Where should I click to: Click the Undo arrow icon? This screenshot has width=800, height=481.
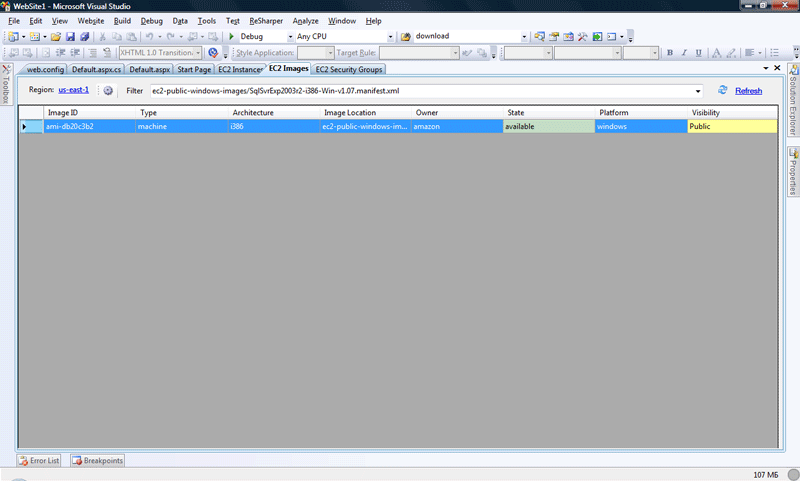pyautogui.click(x=149, y=37)
